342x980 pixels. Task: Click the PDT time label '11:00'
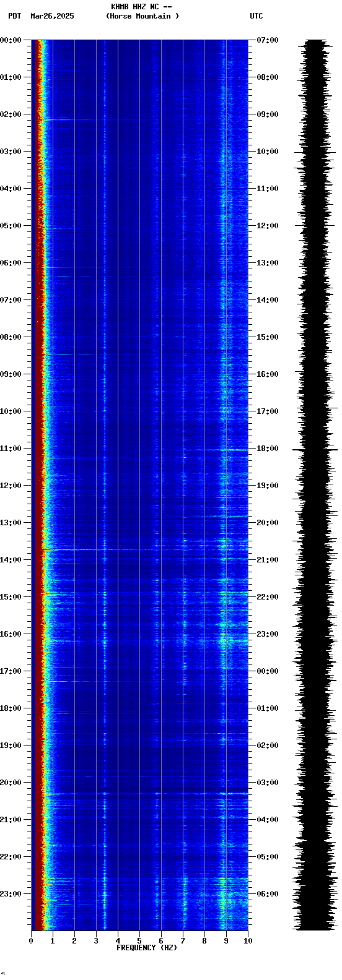click(11, 449)
